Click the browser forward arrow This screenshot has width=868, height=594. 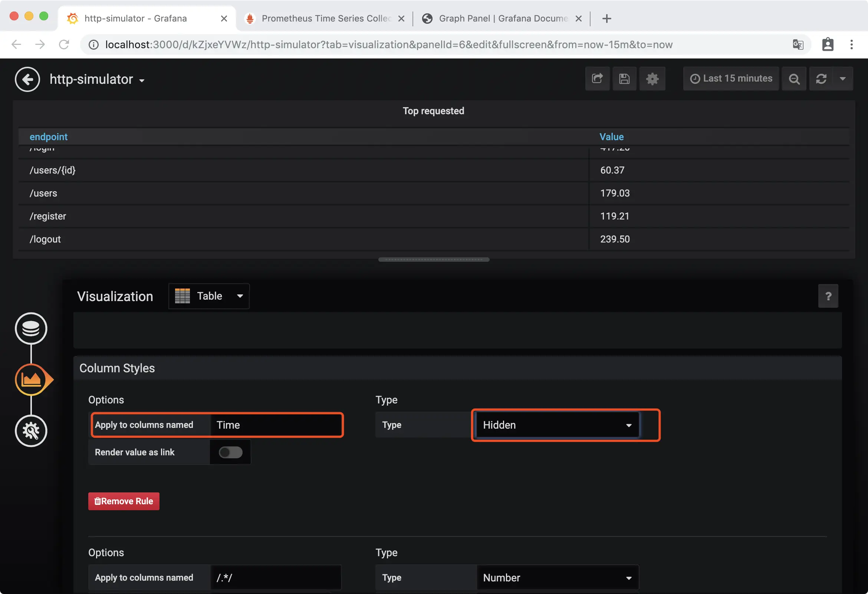40,44
